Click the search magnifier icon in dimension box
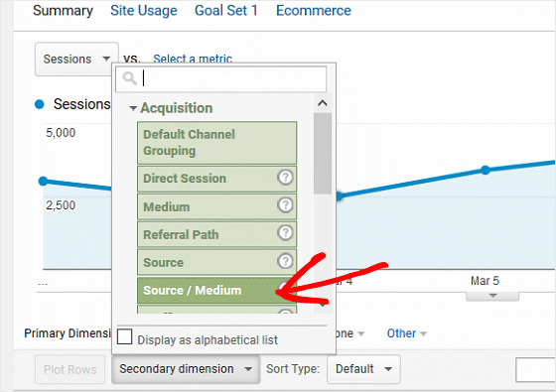This screenshot has width=556, height=392. click(x=129, y=78)
